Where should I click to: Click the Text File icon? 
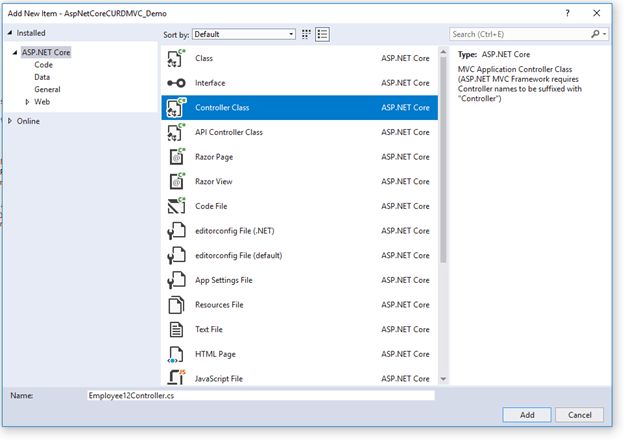[x=176, y=330]
